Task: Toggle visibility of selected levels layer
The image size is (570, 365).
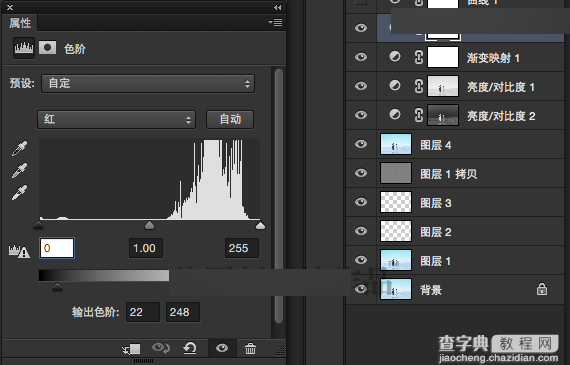Action: pos(361,28)
